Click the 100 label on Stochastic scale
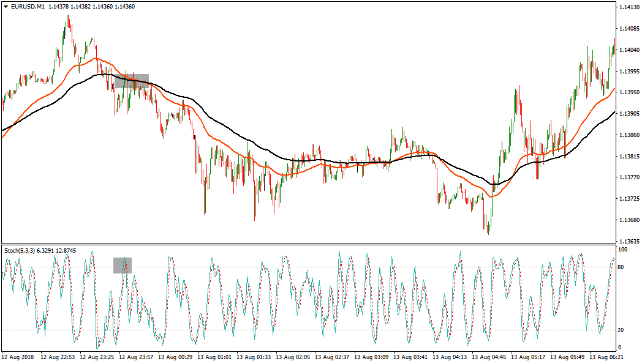Viewport: 642px width, 364px height. click(622, 250)
